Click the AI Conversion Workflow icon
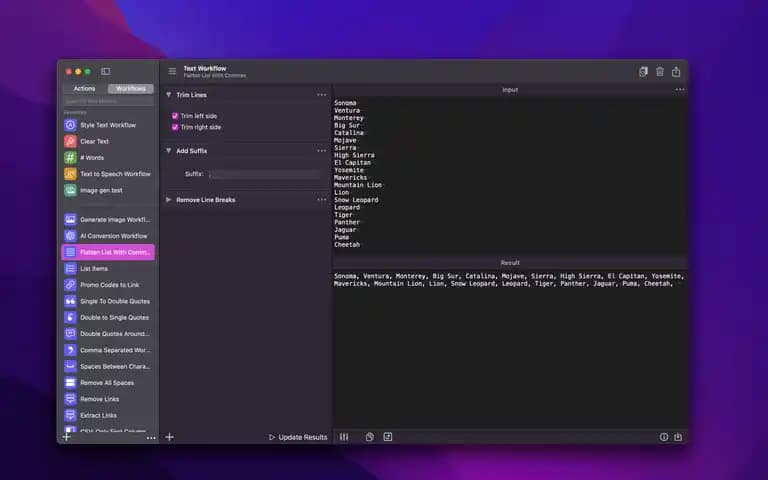Viewport: 768px width, 480px height. coord(71,236)
